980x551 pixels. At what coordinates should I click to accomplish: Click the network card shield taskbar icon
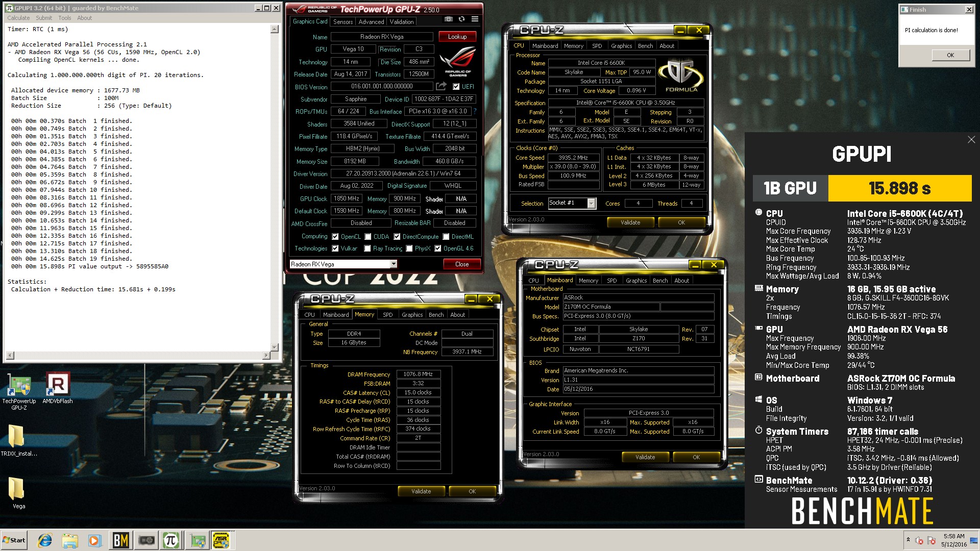[198, 540]
